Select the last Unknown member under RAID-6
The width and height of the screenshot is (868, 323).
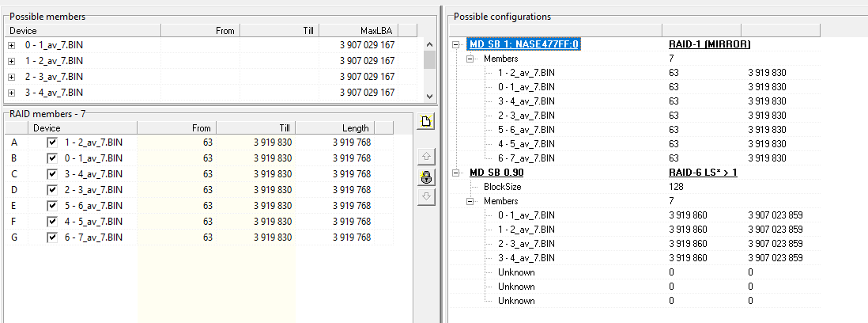tap(516, 301)
